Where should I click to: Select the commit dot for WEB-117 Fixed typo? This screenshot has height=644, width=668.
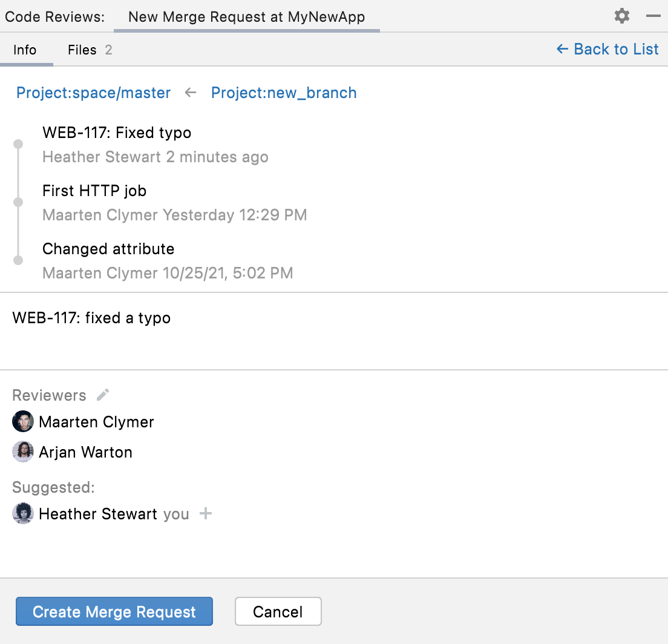(18, 144)
